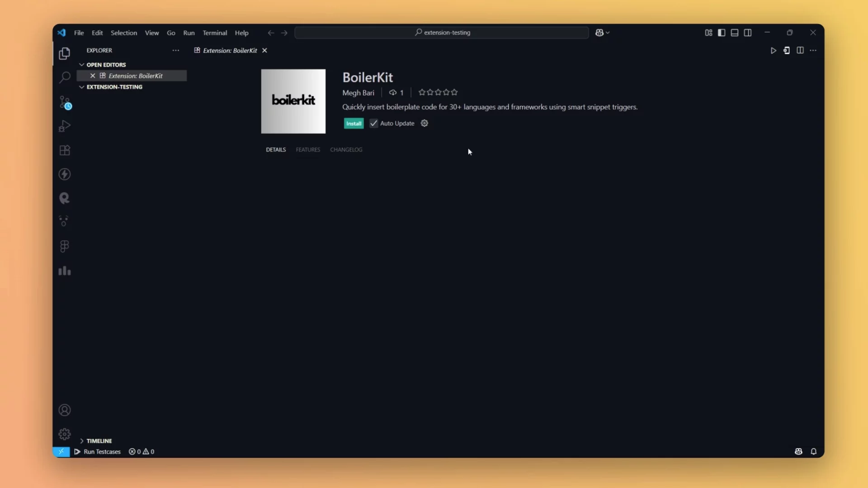This screenshot has width=868, height=488.
Task: Open the Source Control view
Action: point(65,103)
